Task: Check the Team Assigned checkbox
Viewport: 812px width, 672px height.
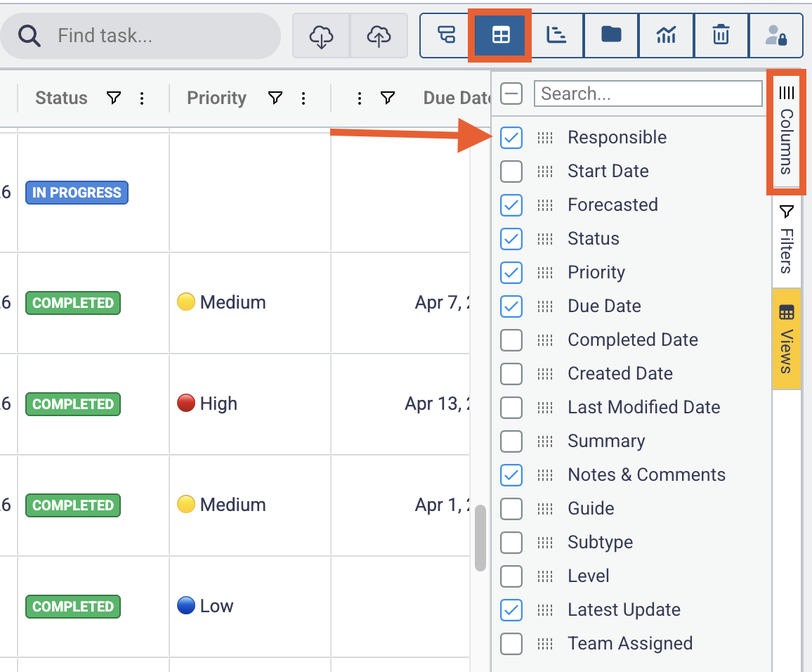Action: [x=511, y=644]
